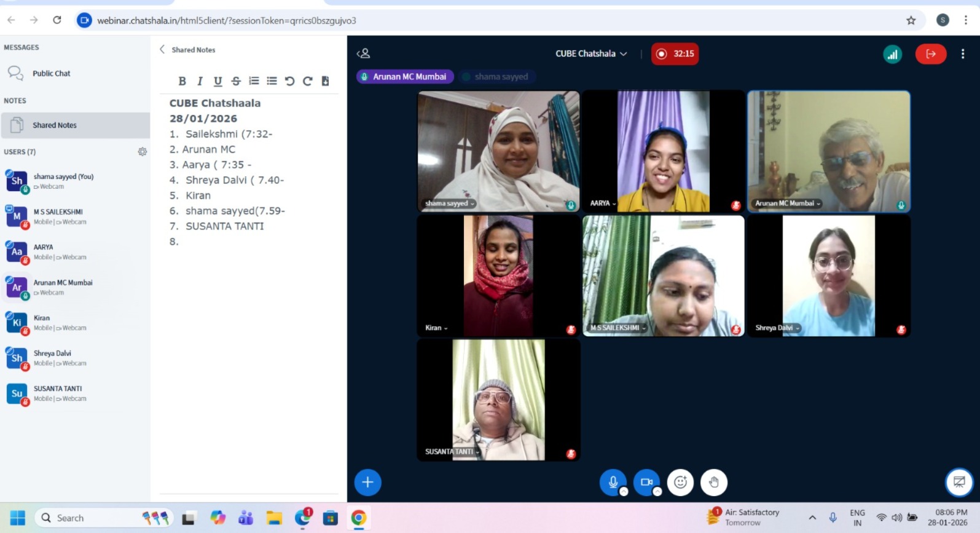The image size is (980, 533).
Task: Undo the last notes edit
Action: [x=289, y=81]
